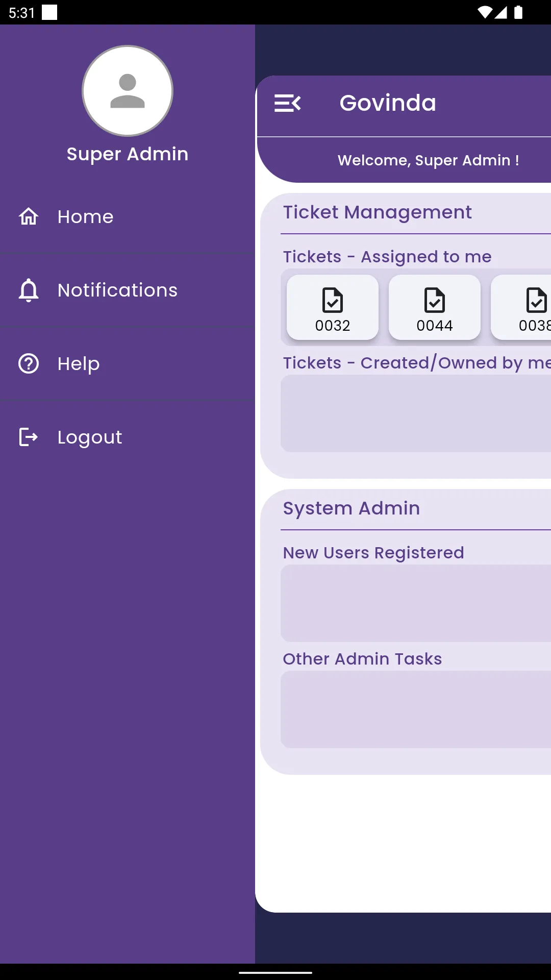Collapse the side drawer via menu icon
The height and width of the screenshot is (980, 551).
[288, 103]
